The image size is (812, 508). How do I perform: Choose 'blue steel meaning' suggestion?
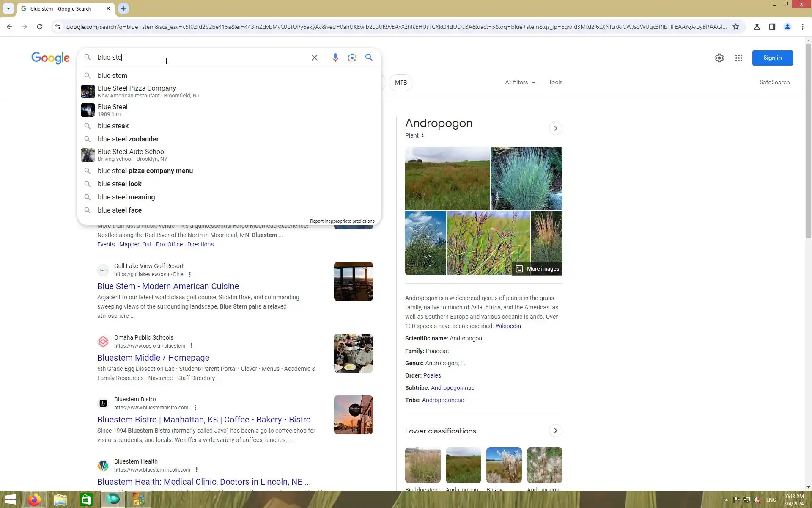tap(126, 197)
